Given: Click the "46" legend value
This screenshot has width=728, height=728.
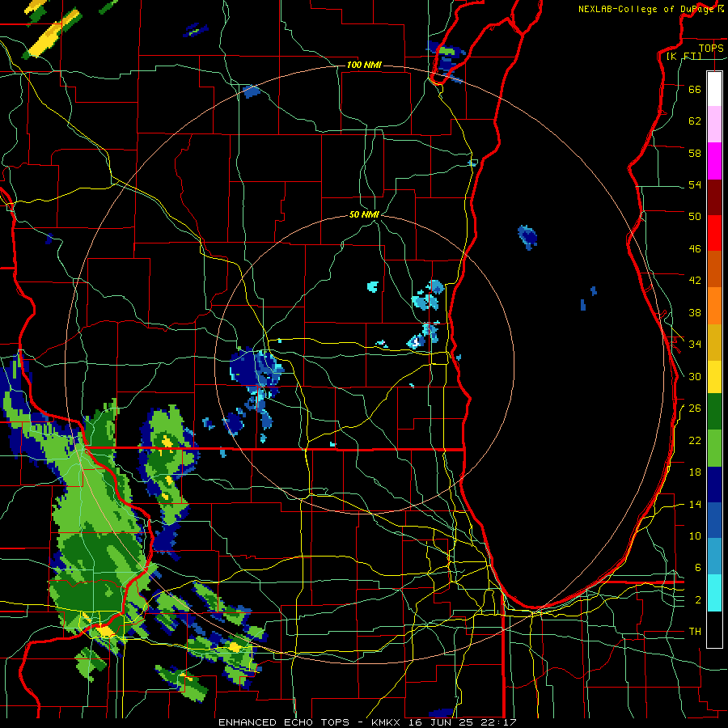Looking at the screenshot, I should pos(695,249).
